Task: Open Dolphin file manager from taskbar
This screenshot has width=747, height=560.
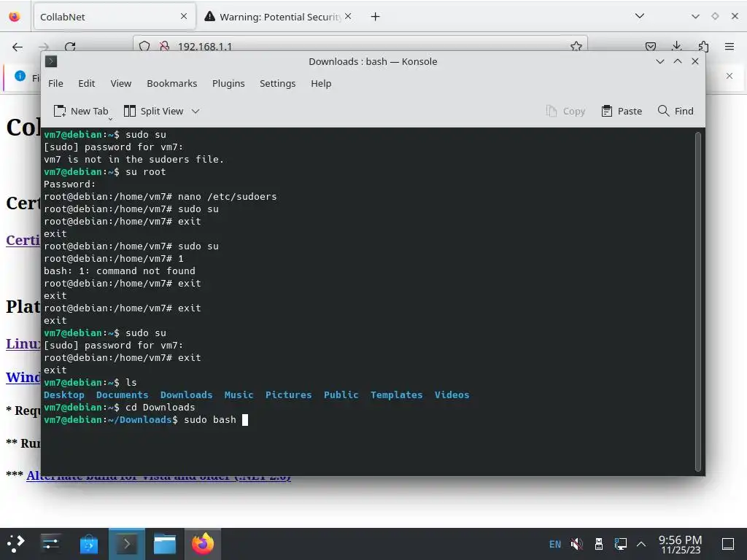Action: coord(165,544)
